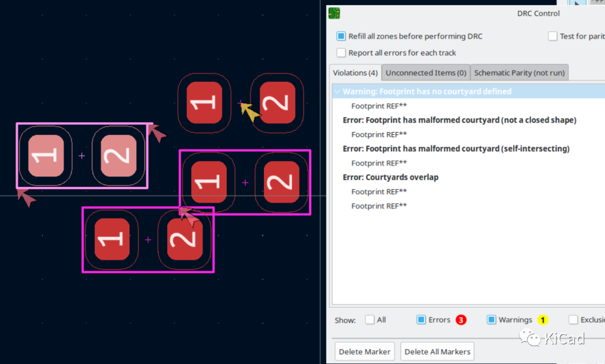Uncheck the Errors filter checkbox
The image size is (605, 364).
click(421, 320)
